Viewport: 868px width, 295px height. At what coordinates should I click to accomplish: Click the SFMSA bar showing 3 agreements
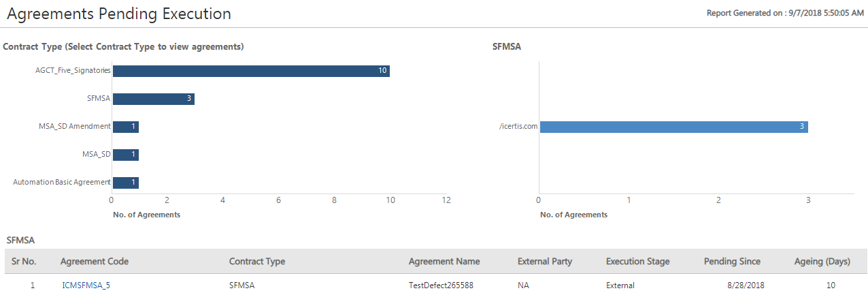pyautogui.click(x=153, y=99)
